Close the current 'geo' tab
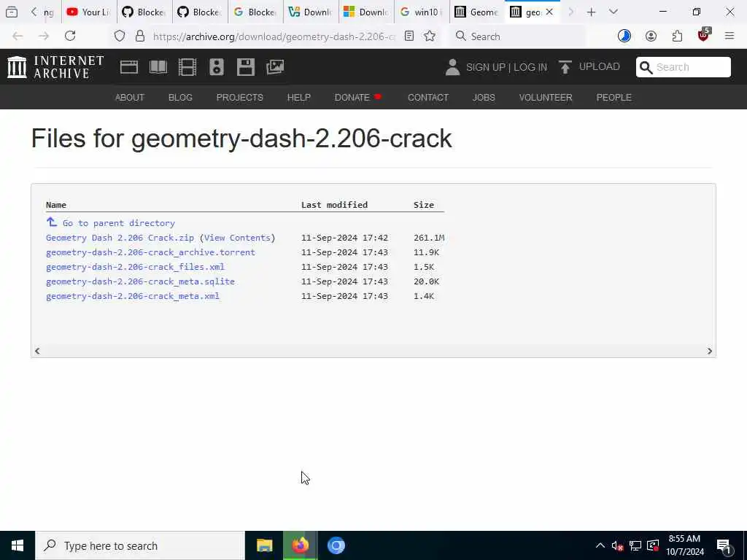Viewport: 747px width, 560px height. (x=549, y=12)
